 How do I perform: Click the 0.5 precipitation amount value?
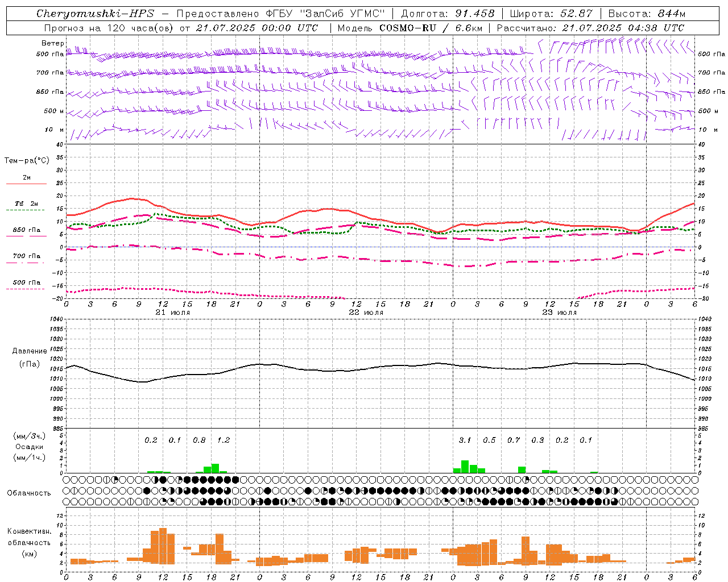(489, 440)
